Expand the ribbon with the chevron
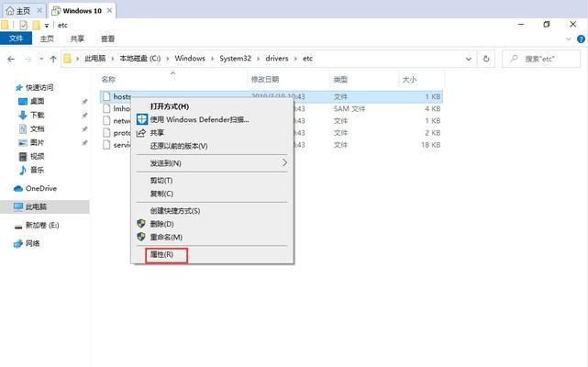 pos(569,39)
